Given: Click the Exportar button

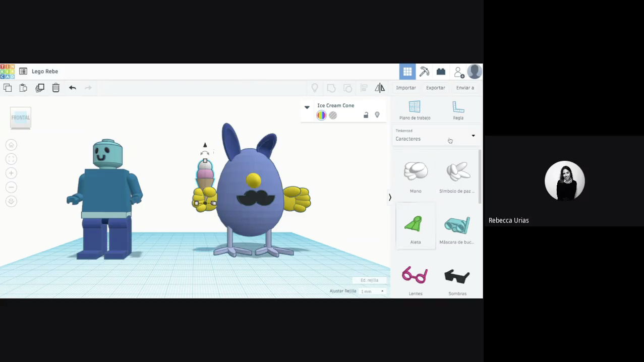Looking at the screenshot, I should [436, 88].
